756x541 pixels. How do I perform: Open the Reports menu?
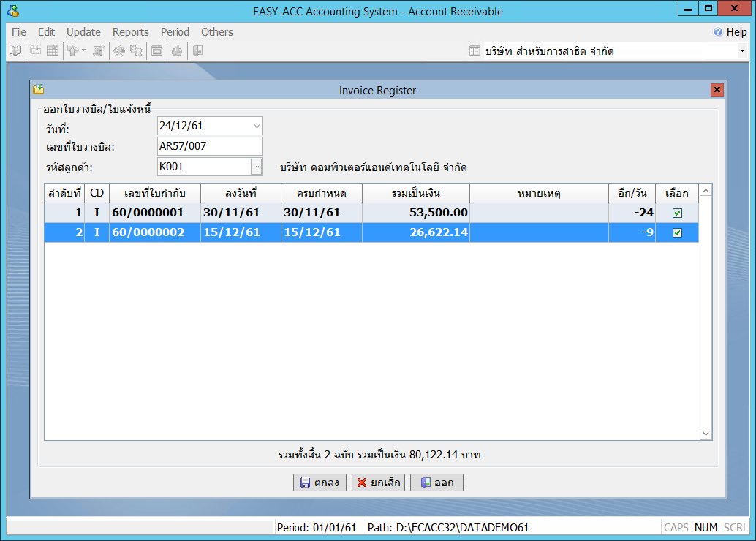click(x=130, y=32)
